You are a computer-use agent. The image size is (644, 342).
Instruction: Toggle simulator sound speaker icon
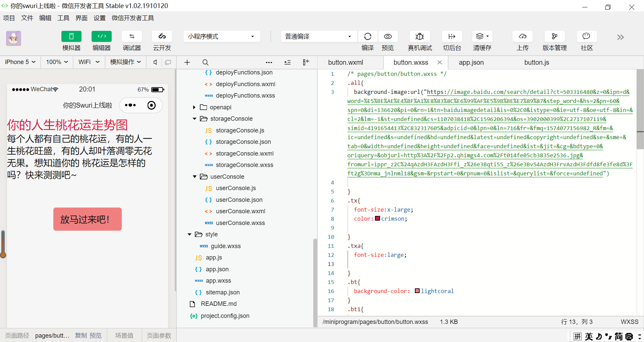[155, 62]
